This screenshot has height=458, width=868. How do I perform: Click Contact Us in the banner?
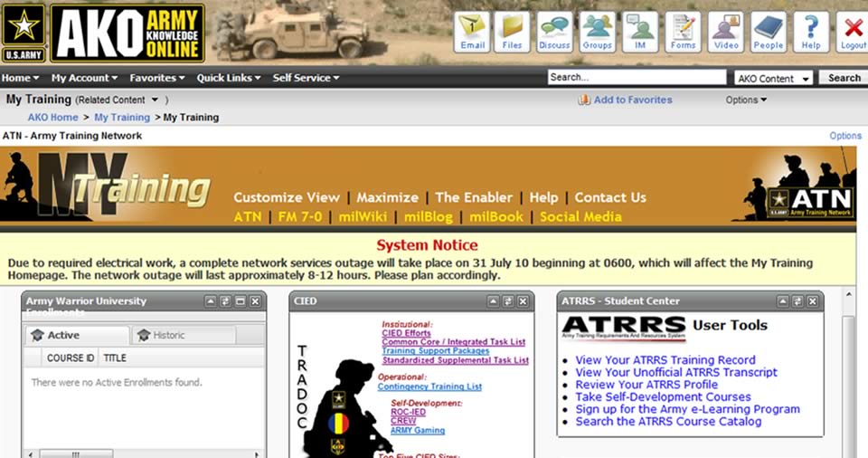pyautogui.click(x=610, y=197)
